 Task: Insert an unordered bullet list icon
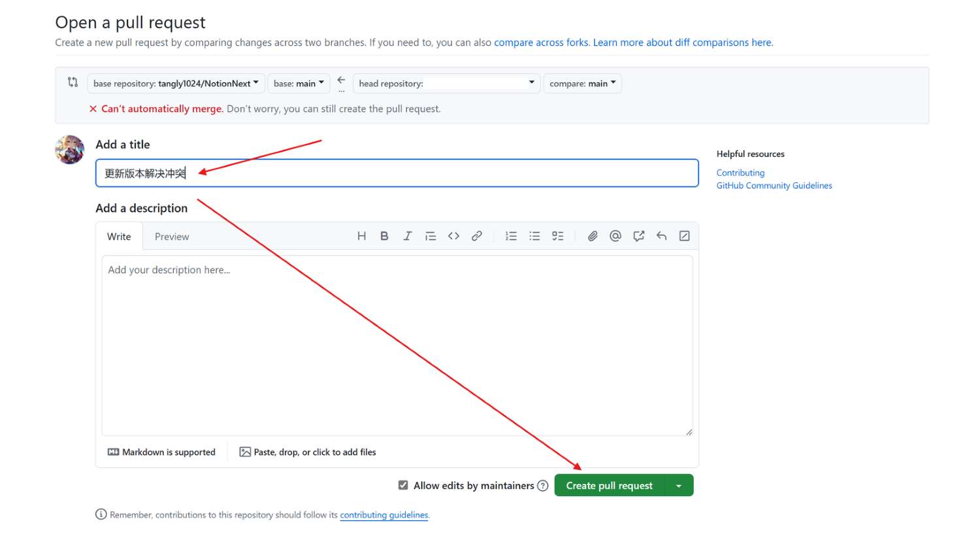pos(534,236)
